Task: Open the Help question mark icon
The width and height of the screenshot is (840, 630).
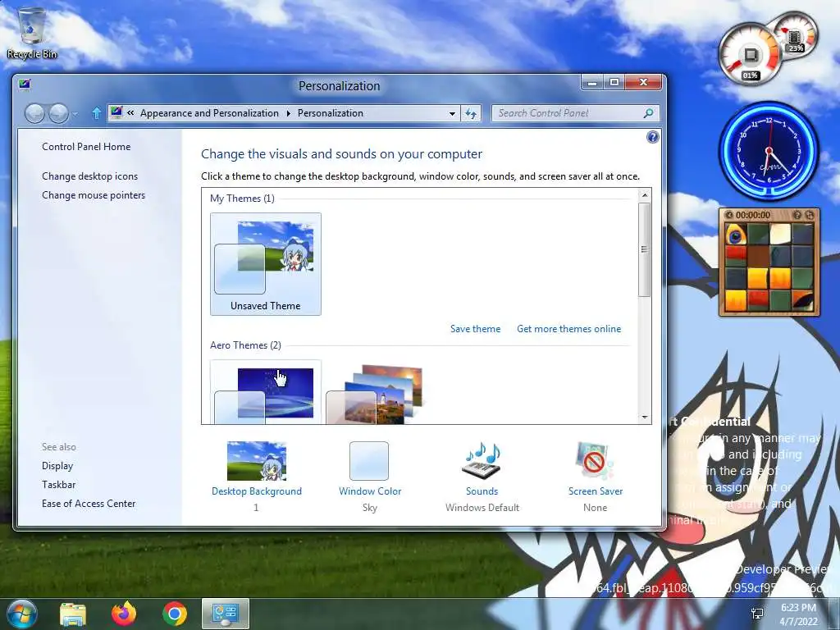Action: [x=652, y=137]
